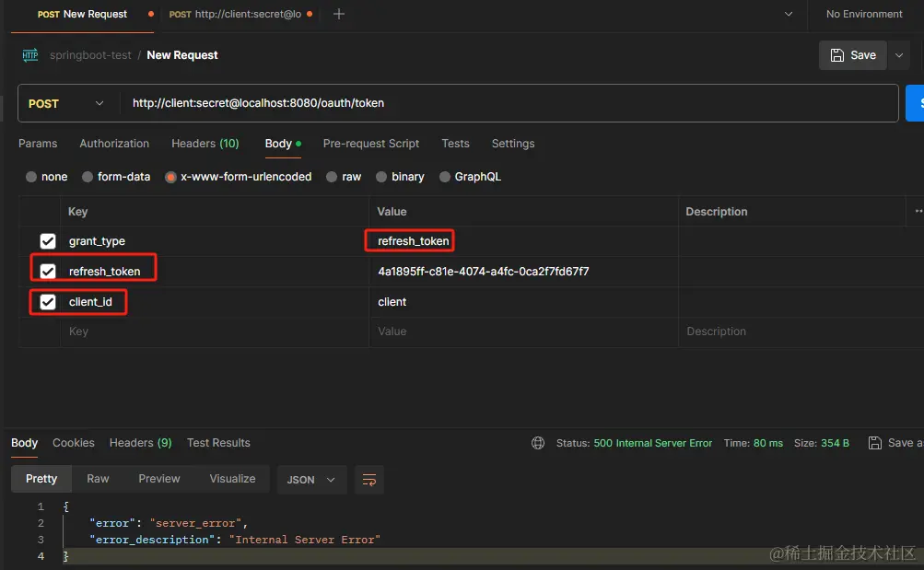Image resolution: width=924 pixels, height=570 pixels.
Task: Expand the Save options arrow
Action: coord(898,55)
